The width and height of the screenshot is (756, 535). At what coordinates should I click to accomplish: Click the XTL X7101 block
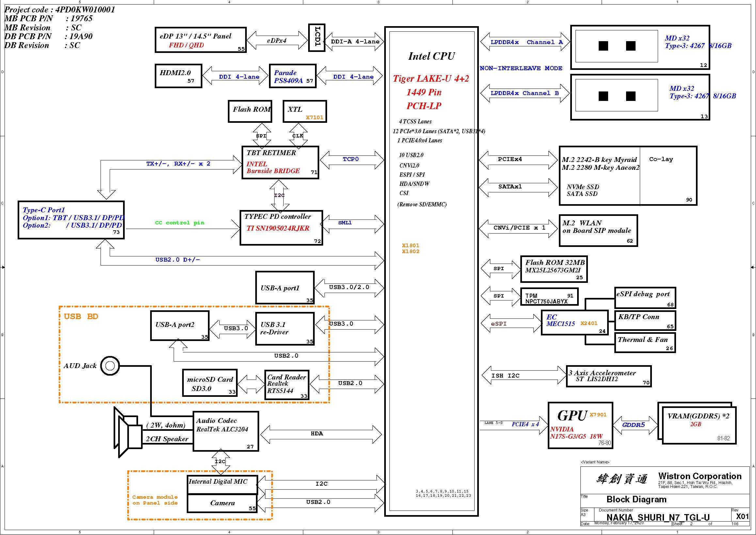point(305,111)
